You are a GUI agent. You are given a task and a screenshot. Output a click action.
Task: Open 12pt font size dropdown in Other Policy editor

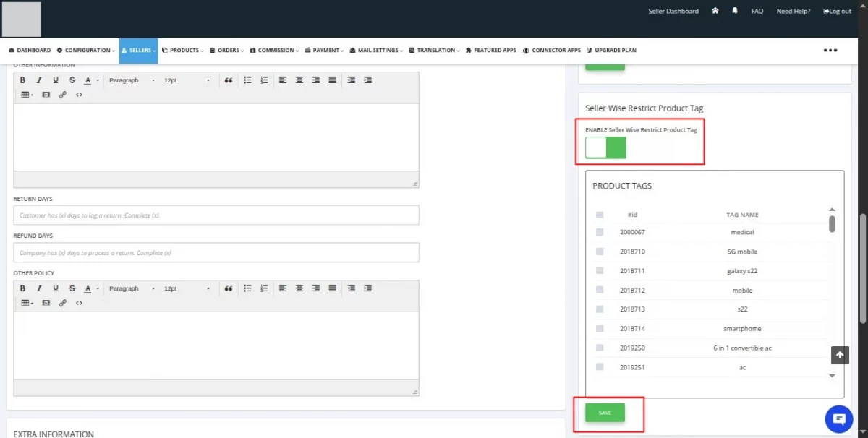(x=187, y=288)
